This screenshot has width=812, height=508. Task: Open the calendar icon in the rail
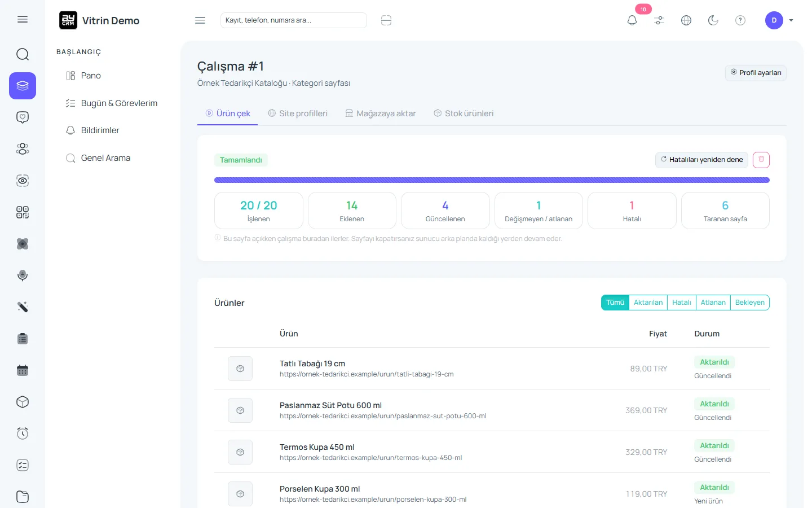pyautogui.click(x=23, y=370)
